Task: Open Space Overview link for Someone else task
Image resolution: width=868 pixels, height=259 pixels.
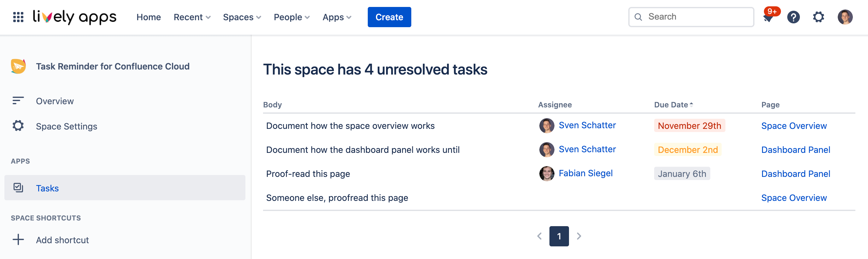Action: click(x=794, y=198)
